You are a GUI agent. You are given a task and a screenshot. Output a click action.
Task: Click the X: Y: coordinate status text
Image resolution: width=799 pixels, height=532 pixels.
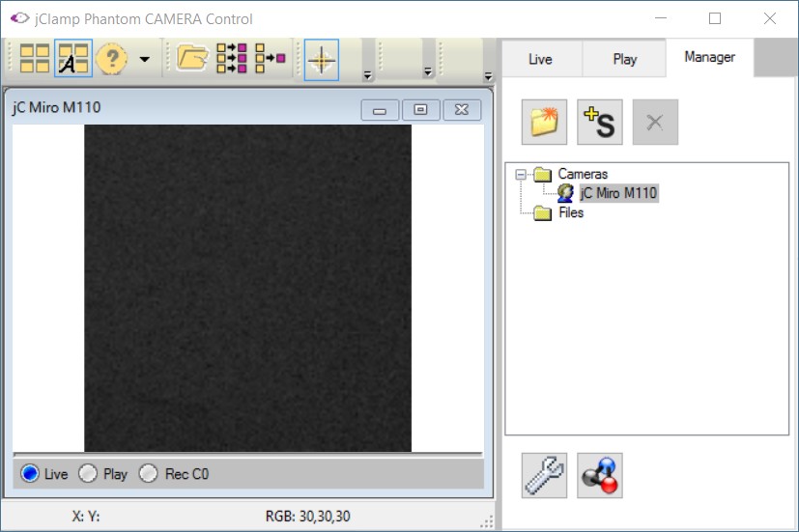(86, 517)
